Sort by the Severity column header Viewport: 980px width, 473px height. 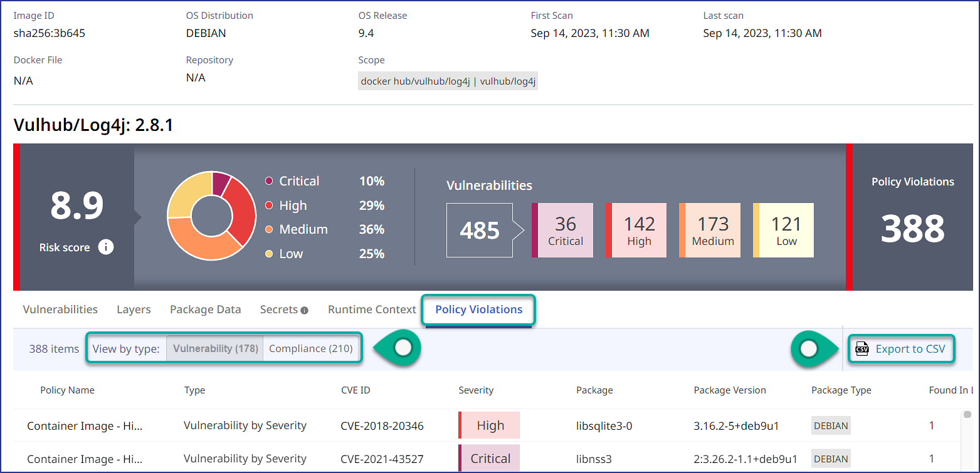tap(476, 390)
